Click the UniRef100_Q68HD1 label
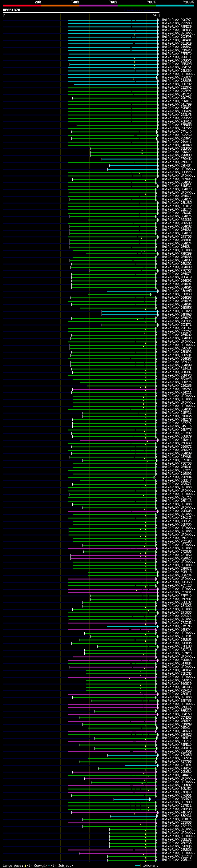Screen dimensions: 197x868 tap(177, 240)
